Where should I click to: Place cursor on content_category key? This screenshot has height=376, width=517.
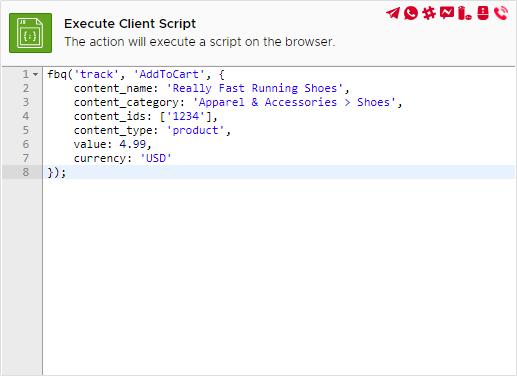click(x=126, y=102)
